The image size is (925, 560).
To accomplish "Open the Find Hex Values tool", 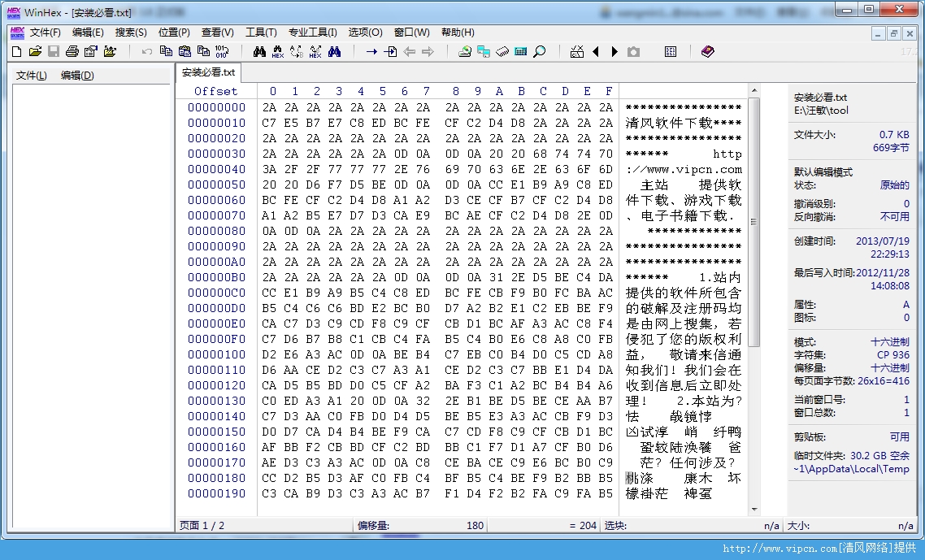I will click(277, 51).
